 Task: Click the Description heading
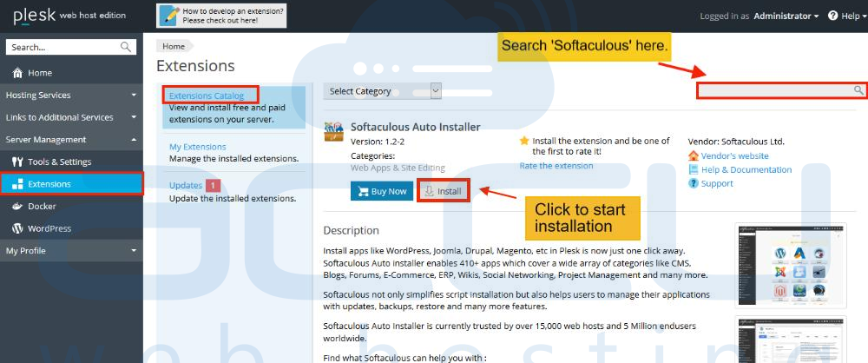click(351, 230)
